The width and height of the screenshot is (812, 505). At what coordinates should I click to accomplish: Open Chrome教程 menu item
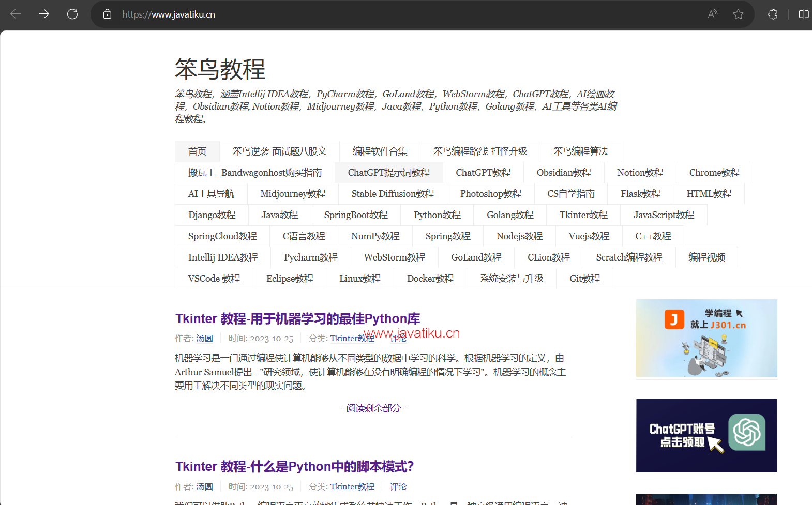(x=714, y=173)
